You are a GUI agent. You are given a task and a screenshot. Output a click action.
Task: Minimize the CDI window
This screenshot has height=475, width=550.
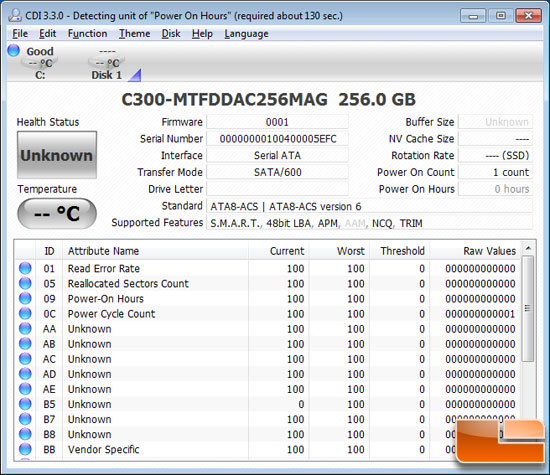[x=473, y=16]
